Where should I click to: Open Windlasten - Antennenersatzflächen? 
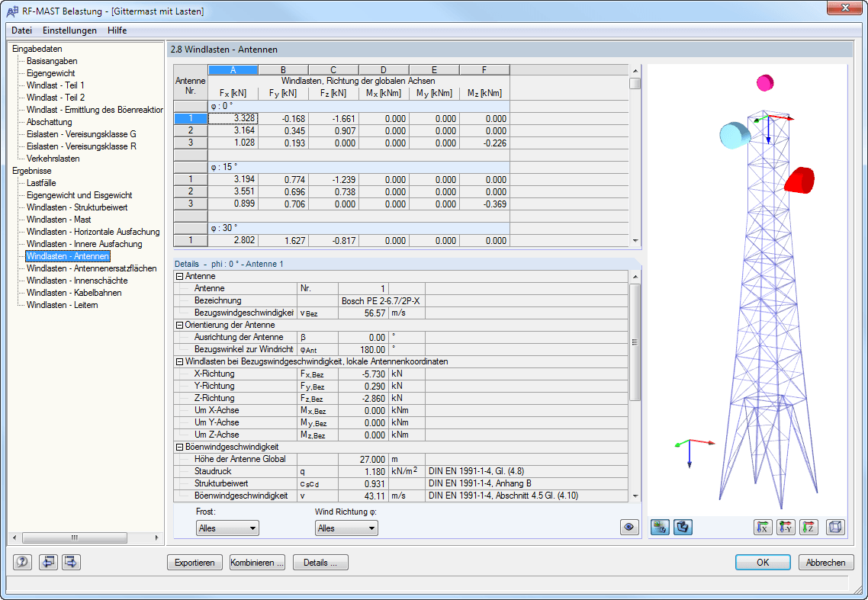tap(92, 268)
